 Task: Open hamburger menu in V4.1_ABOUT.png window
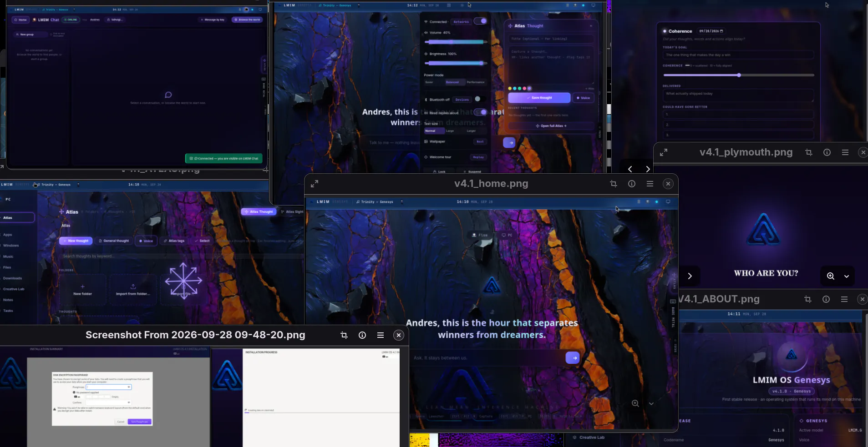pos(844,299)
